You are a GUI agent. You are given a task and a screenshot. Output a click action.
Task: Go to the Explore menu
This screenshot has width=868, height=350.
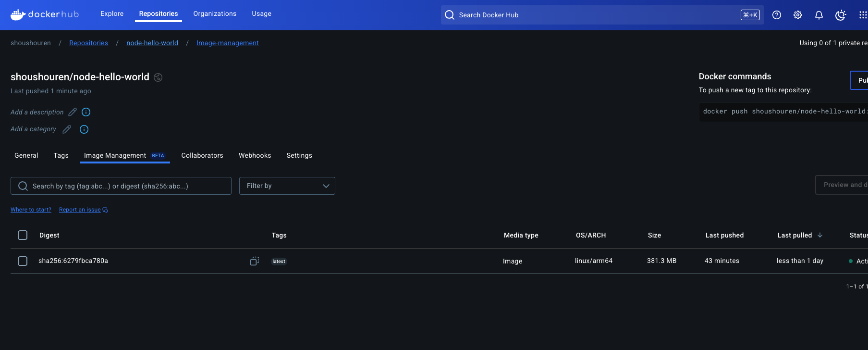tap(112, 13)
